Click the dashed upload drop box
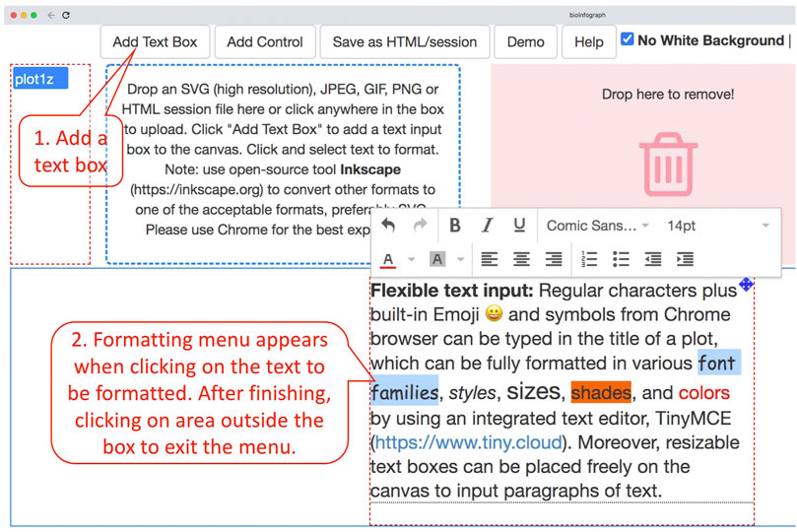The width and height of the screenshot is (797, 532). [283, 164]
